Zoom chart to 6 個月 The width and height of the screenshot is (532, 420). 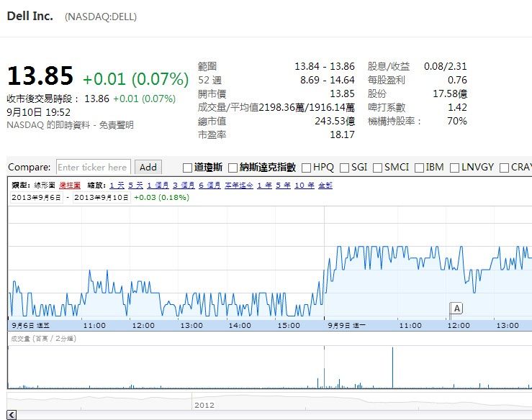209,185
